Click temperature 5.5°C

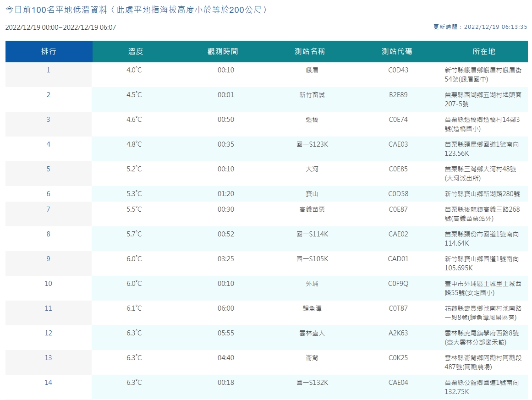pos(134,210)
